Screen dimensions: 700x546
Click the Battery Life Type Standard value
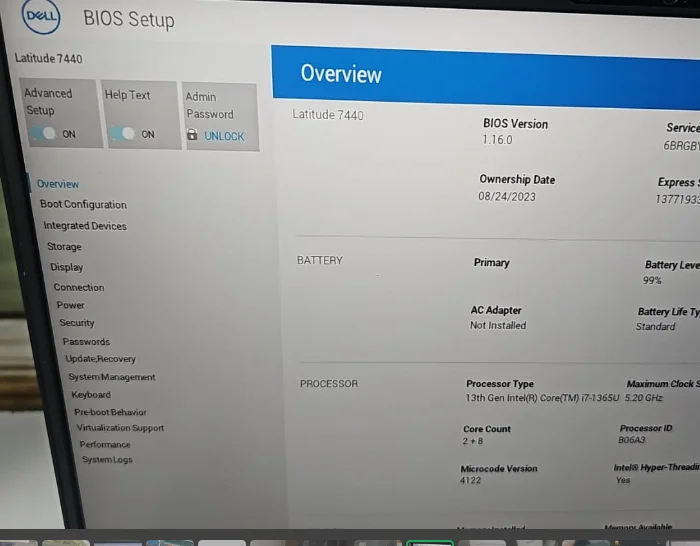click(655, 326)
